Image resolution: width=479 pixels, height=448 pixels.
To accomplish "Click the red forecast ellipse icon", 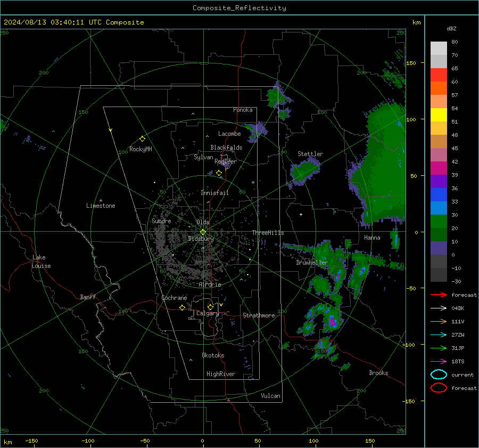I will [x=439, y=388].
